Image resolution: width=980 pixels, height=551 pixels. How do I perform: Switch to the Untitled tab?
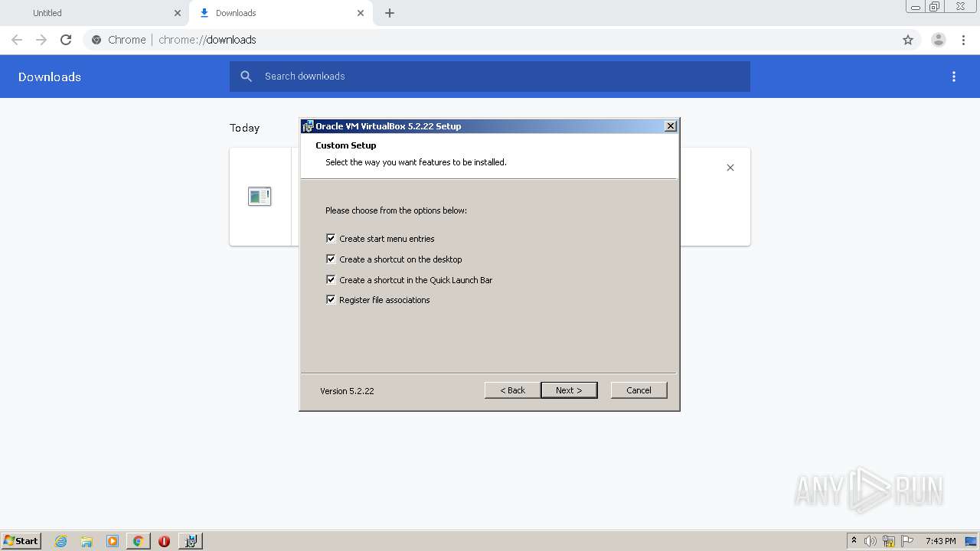click(94, 13)
